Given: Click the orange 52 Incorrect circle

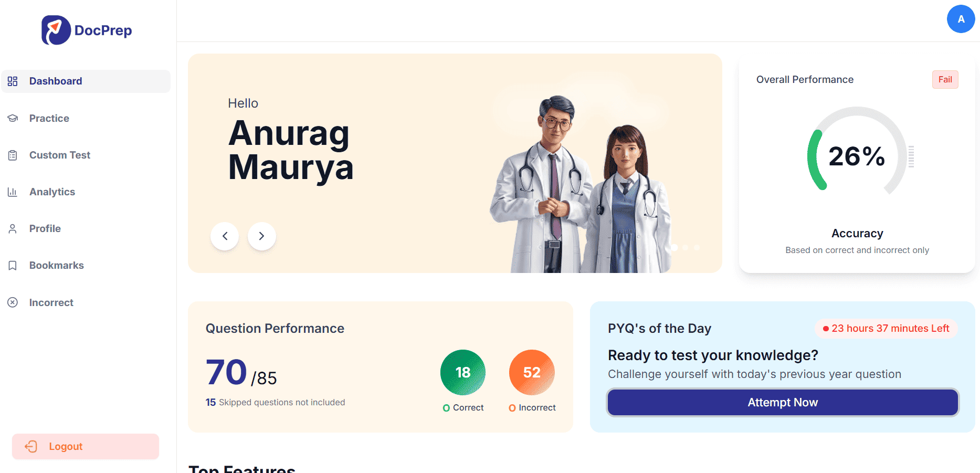Looking at the screenshot, I should (532, 372).
